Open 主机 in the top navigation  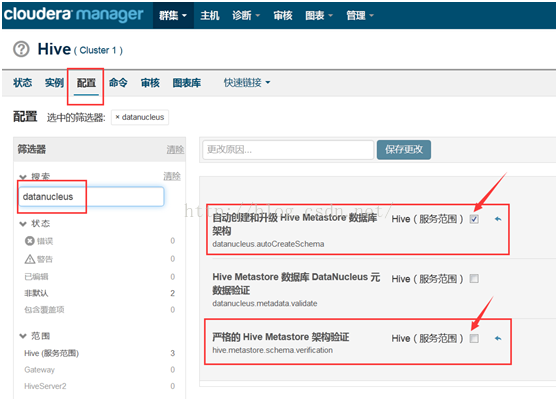click(x=210, y=15)
